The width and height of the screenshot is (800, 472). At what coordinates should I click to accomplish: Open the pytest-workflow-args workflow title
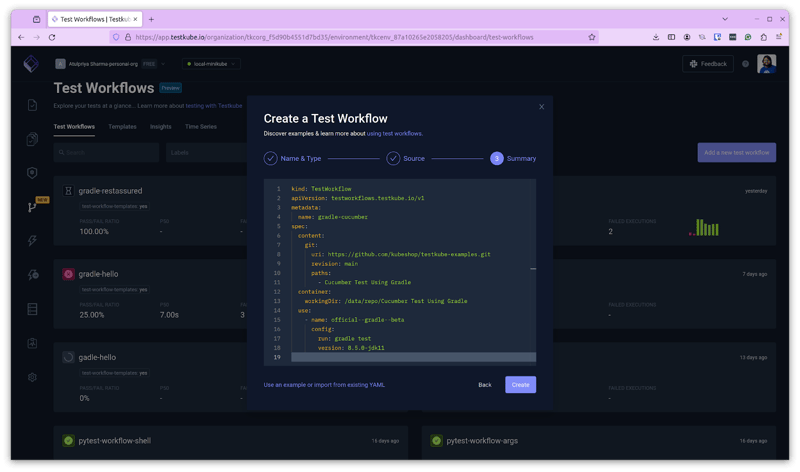pyautogui.click(x=482, y=440)
